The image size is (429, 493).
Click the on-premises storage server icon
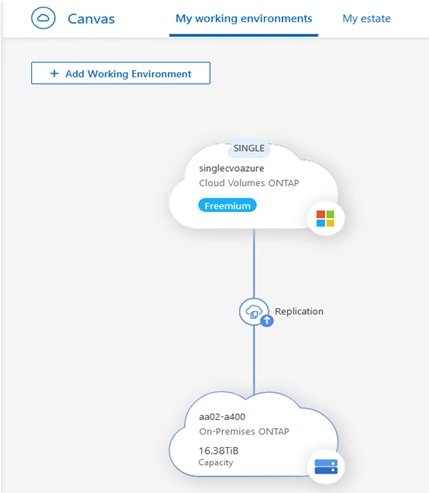tap(326, 466)
